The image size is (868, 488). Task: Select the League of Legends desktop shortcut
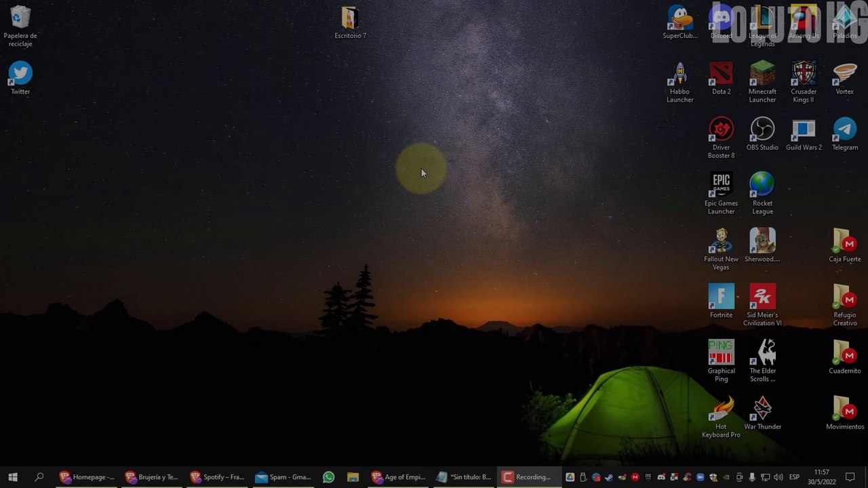coord(762,26)
